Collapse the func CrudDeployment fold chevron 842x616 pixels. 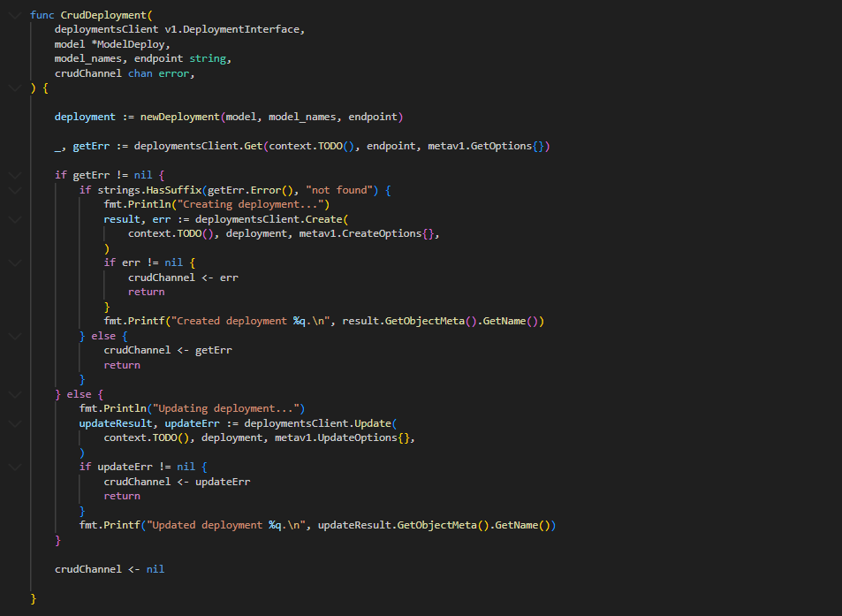coord(14,15)
